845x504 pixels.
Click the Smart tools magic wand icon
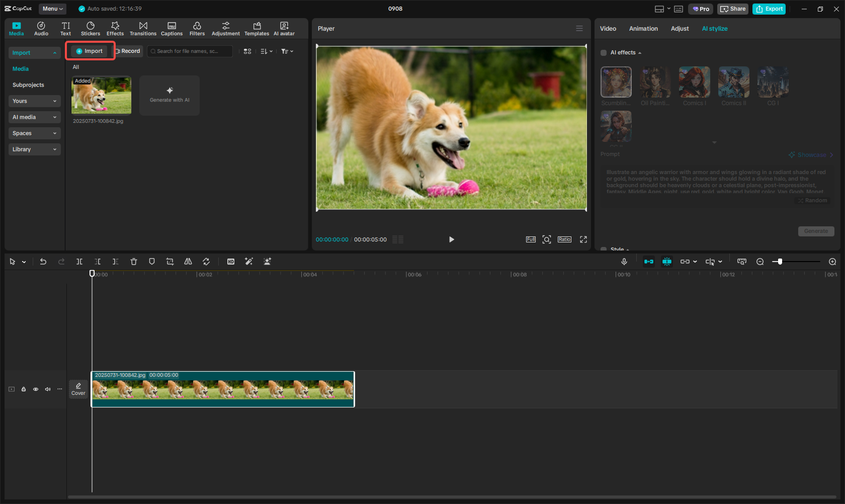pos(248,262)
